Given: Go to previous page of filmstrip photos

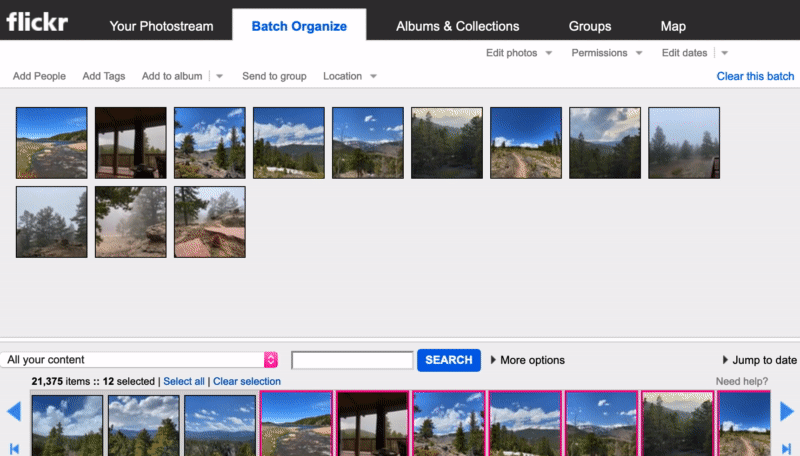Looking at the screenshot, I should click(14, 411).
